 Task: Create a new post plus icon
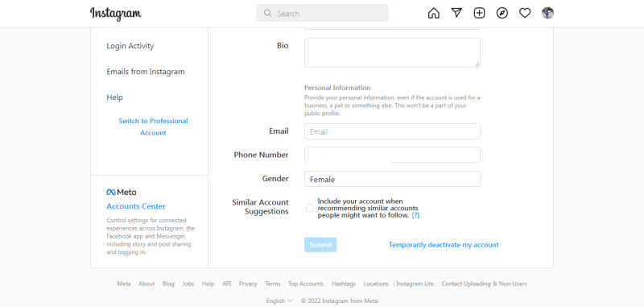point(479,13)
